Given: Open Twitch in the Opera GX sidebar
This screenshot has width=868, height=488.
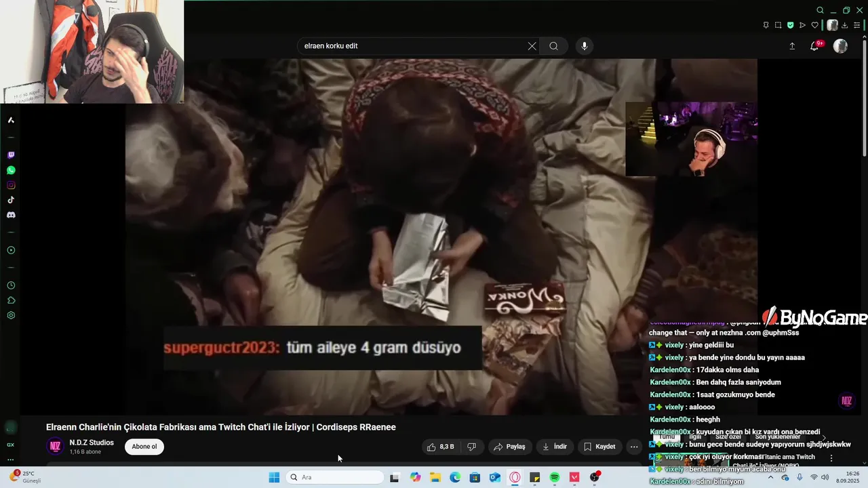Looking at the screenshot, I should click(x=11, y=155).
